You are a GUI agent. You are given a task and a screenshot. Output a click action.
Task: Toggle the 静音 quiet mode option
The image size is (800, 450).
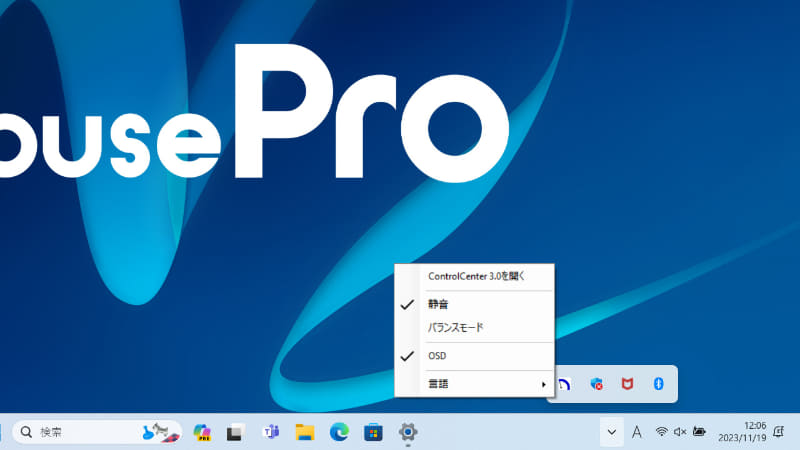click(x=474, y=305)
